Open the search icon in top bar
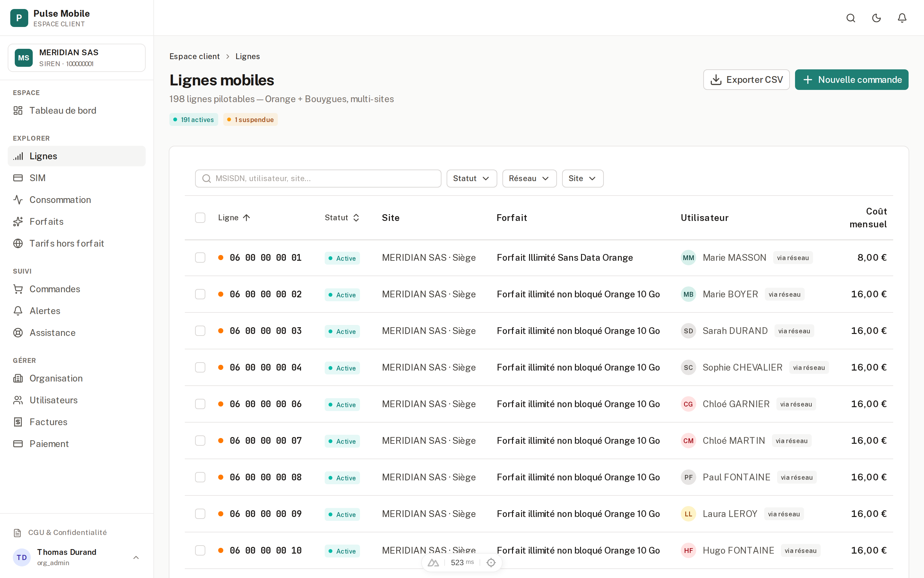924x578 pixels. click(x=851, y=18)
